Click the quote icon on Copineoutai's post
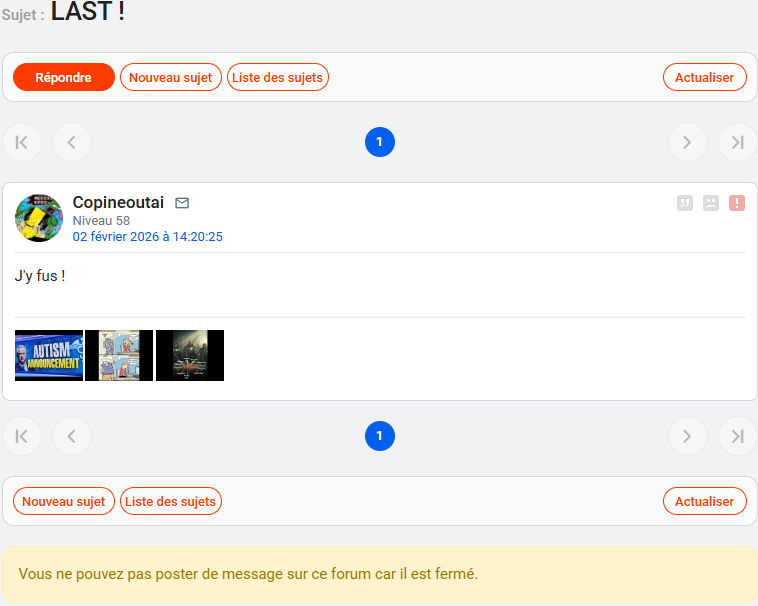 [685, 203]
